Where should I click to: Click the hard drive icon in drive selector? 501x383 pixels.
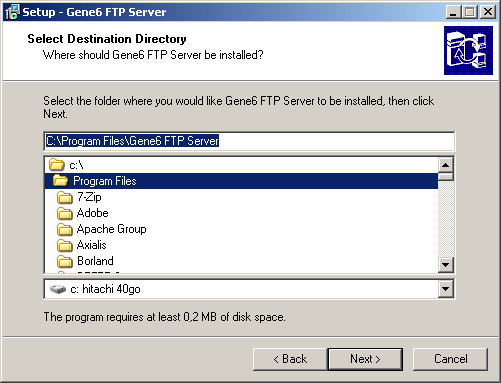(x=58, y=289)
